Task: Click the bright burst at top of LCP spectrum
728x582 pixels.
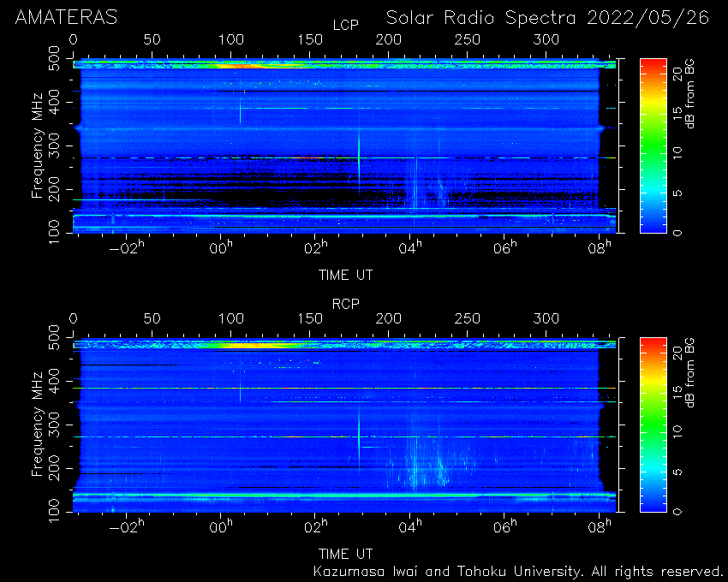Action: coord(242,66)
